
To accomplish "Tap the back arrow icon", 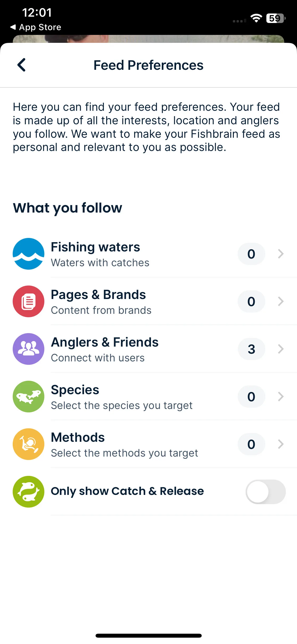I will tap(22, 65).
